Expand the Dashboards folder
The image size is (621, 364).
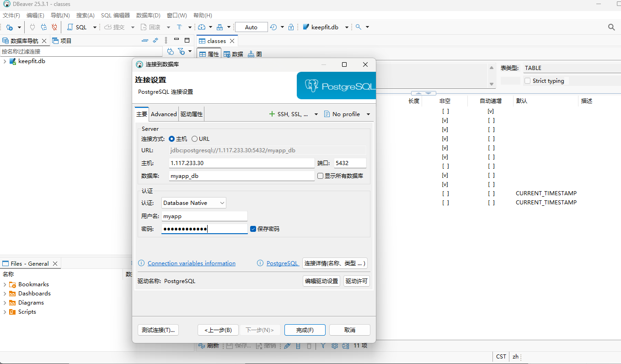tap(5, 294)
